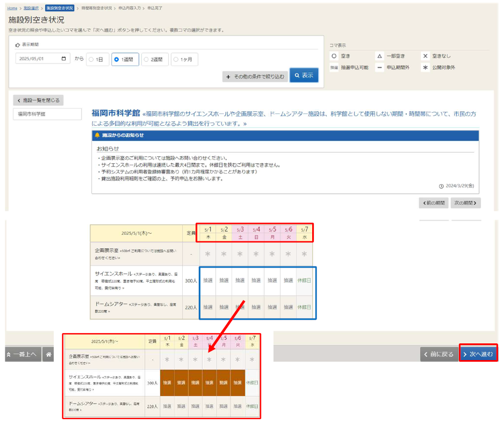Click the 福岡市科学館 blue facility heading

pos(116,113)
